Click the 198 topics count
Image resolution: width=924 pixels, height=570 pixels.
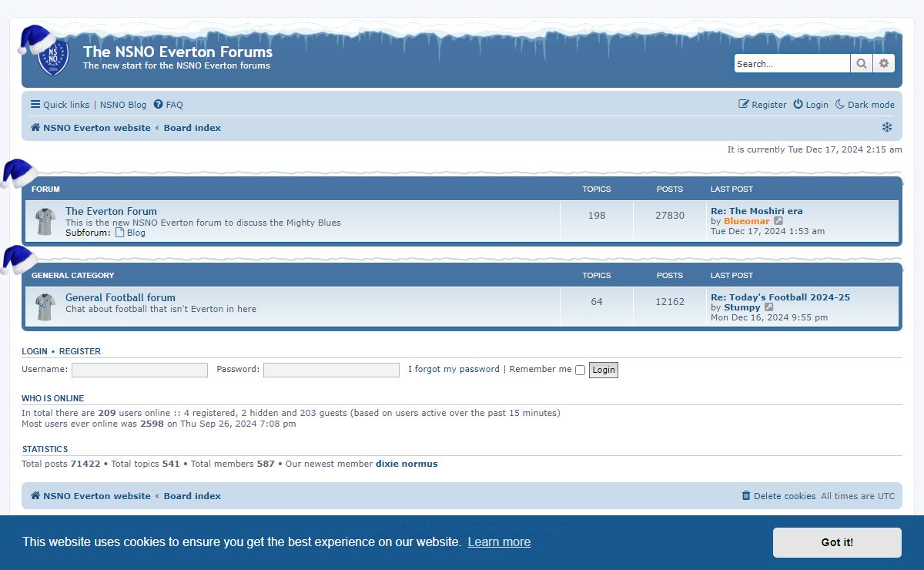pos(597,216)
